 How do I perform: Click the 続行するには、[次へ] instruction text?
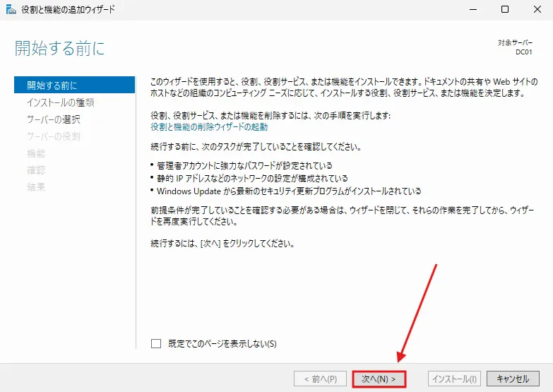pos(222,244)
